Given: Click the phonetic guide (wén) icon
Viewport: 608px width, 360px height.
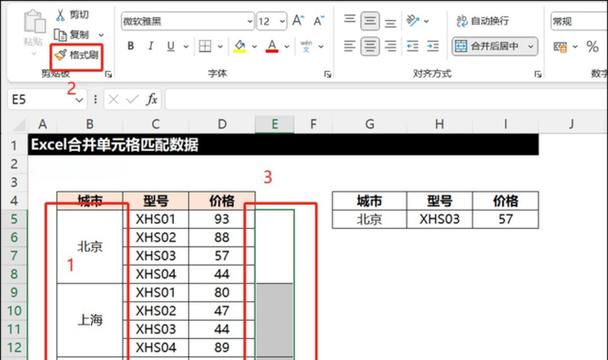Looking at the screenshot, I should tap(306, 46).
